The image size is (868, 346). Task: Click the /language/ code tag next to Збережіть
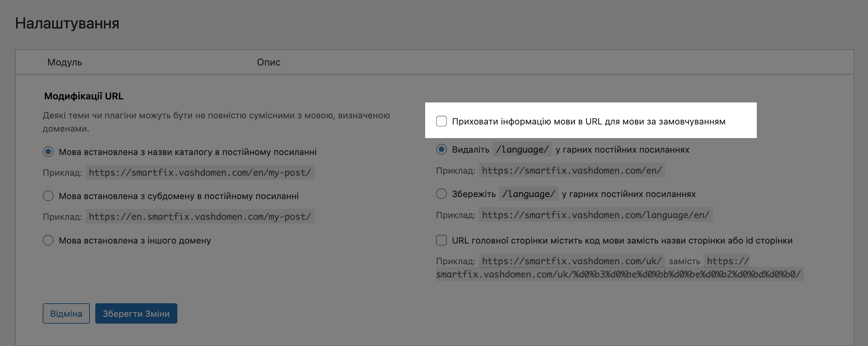coord(529,194)
